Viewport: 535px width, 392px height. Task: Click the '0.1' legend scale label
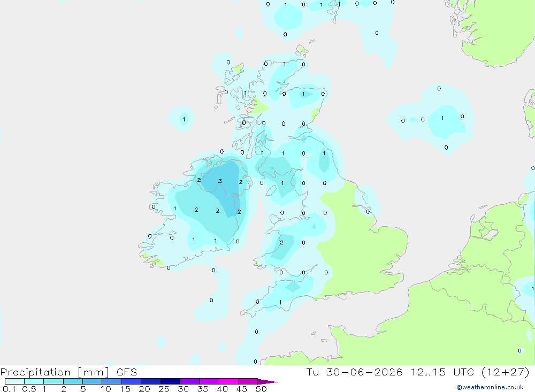9,389
